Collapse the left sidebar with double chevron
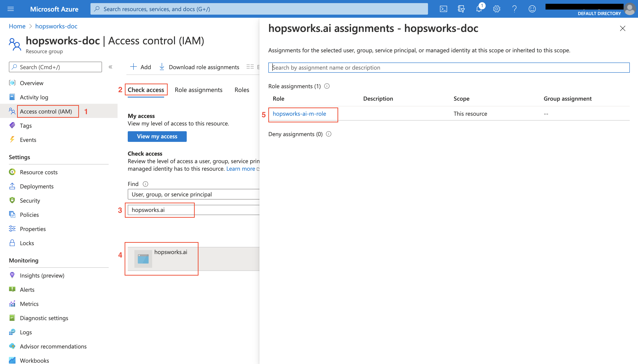Screen dimensions: 638x364 point(110,67)
